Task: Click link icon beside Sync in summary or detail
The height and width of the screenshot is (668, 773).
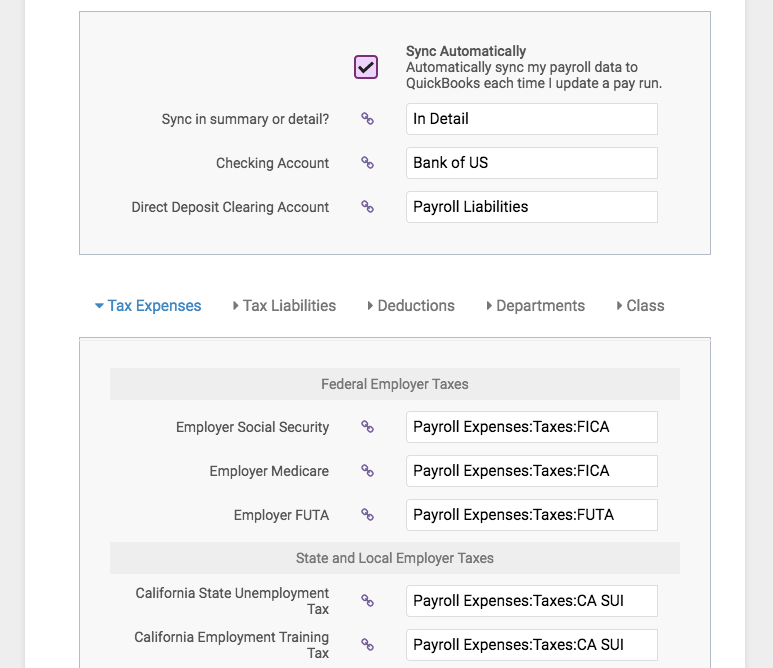Action: click(367, 119)
